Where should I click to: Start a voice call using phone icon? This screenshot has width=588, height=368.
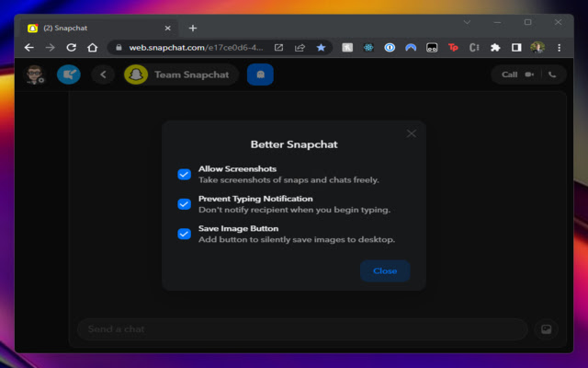[551, 75]
